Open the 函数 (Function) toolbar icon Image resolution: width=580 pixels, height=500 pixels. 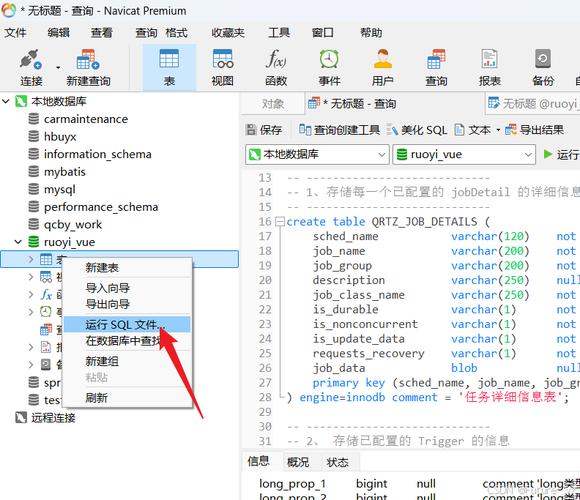[276, 68]
